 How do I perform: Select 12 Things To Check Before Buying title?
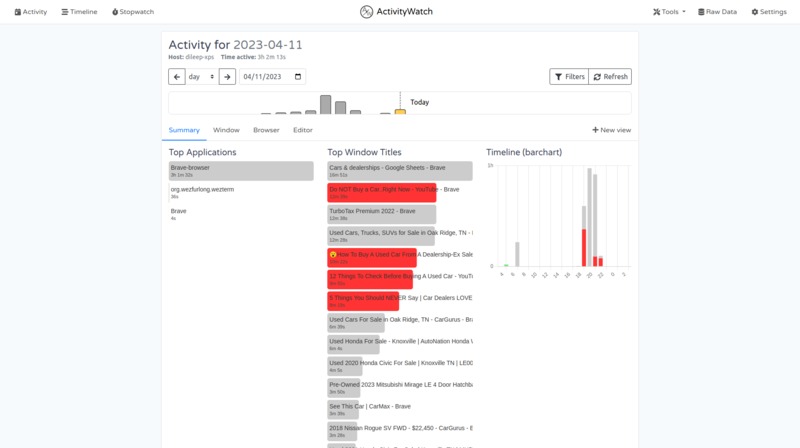coord(400,279)
